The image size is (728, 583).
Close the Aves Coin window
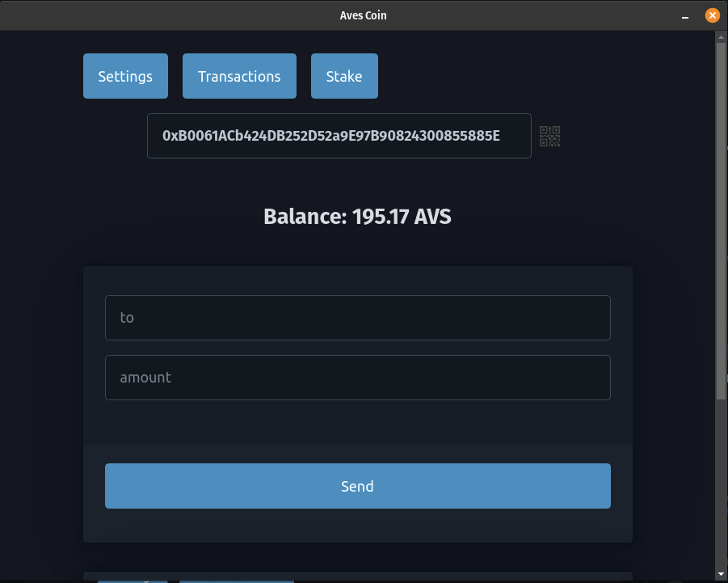coord(712,15)
